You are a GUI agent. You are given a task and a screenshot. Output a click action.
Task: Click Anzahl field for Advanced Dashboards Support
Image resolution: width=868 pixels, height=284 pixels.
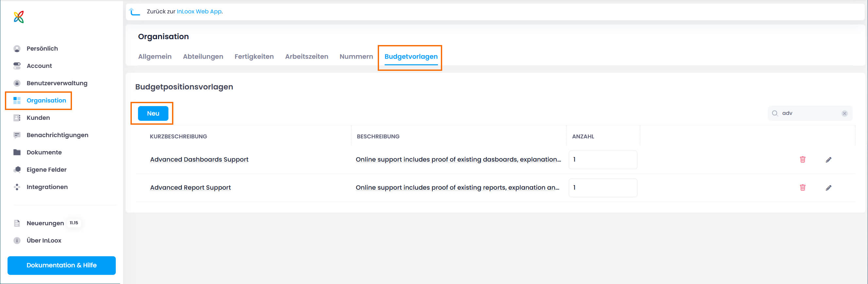pos(602,160)
